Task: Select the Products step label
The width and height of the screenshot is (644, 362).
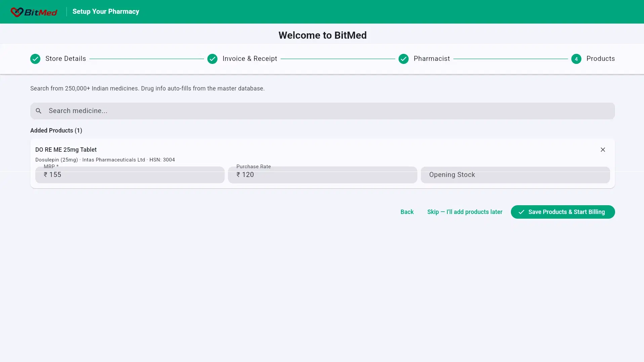Action: 601,59
